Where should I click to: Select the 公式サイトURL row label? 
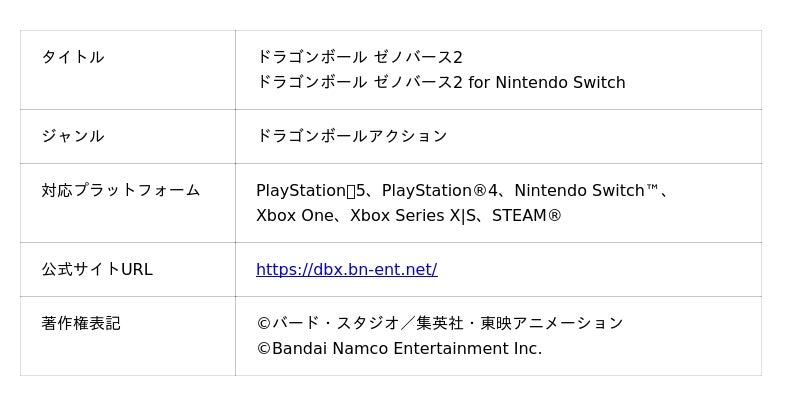[96, 269]
